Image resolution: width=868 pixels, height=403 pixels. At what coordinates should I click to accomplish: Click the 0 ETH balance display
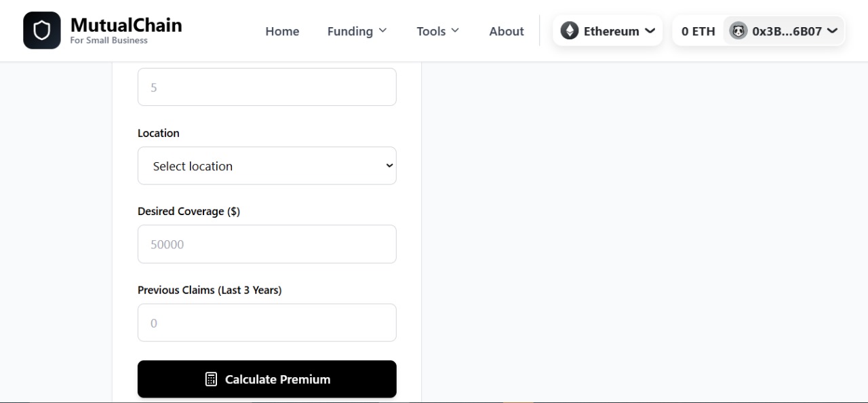(x=698, y=31)
